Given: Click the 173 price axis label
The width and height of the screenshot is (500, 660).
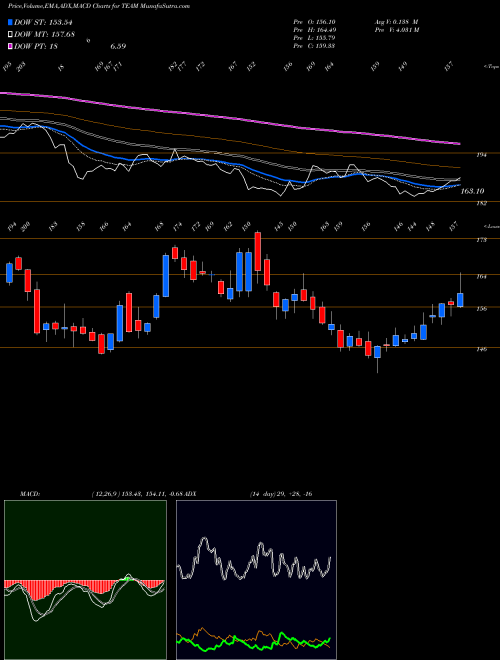Looking at the screenshot, I should 482,240.
